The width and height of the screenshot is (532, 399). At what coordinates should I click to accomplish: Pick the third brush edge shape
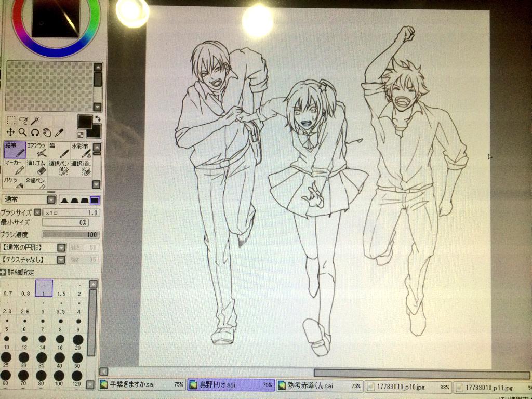pos(84,200)
